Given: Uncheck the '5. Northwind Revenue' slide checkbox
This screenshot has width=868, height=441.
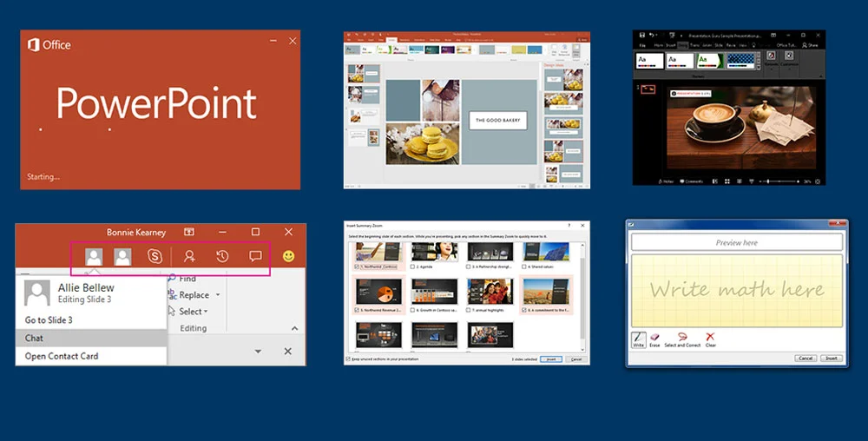Looking at the screenshot, I should click(357, 310).
